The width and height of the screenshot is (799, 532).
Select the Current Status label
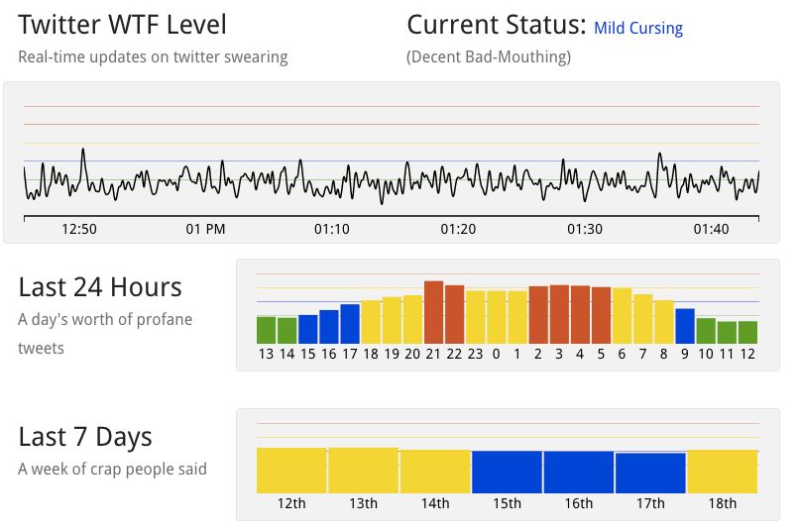497,25
